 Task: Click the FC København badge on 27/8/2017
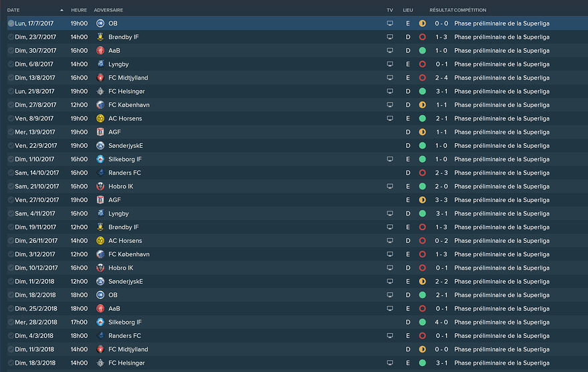pos(100,105)
